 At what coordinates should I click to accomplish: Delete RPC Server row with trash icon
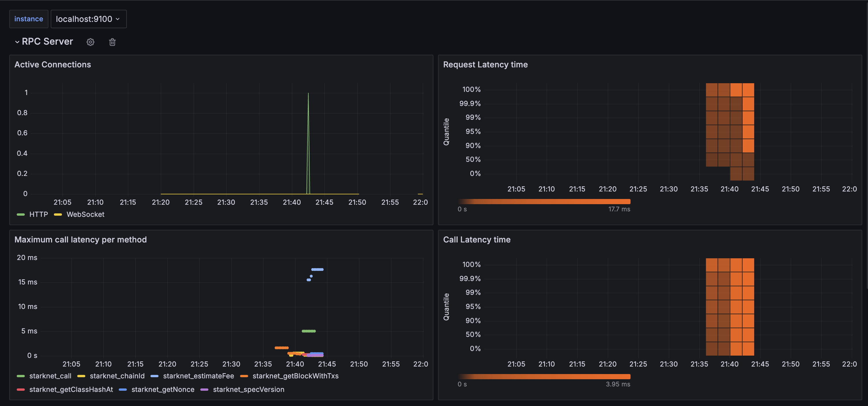click(x=112, y=42)
